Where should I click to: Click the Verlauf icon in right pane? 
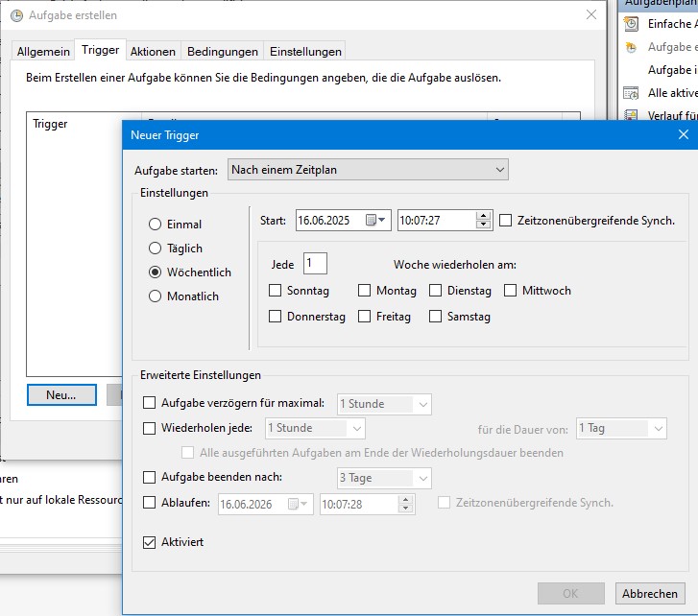(x=631, y=115)
